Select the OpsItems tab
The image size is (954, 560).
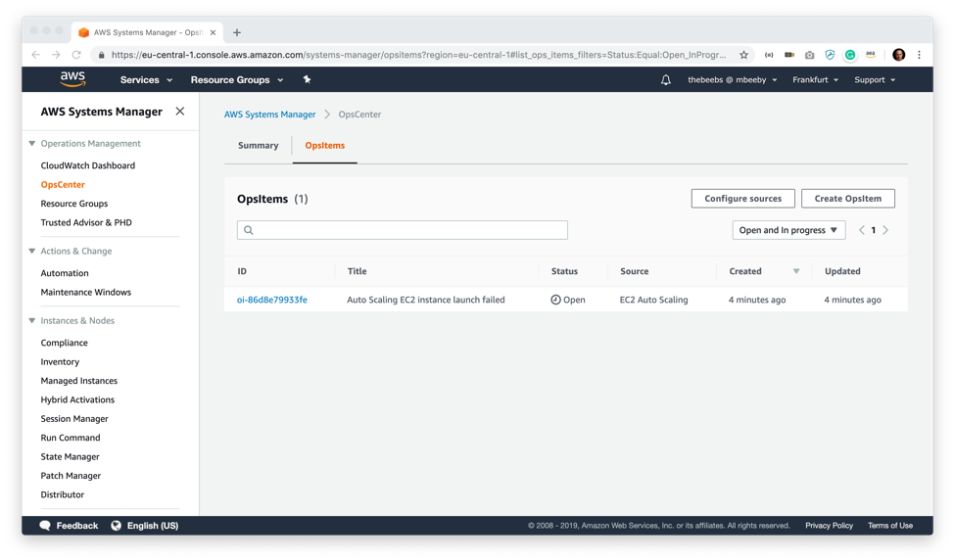pos(325,145)
